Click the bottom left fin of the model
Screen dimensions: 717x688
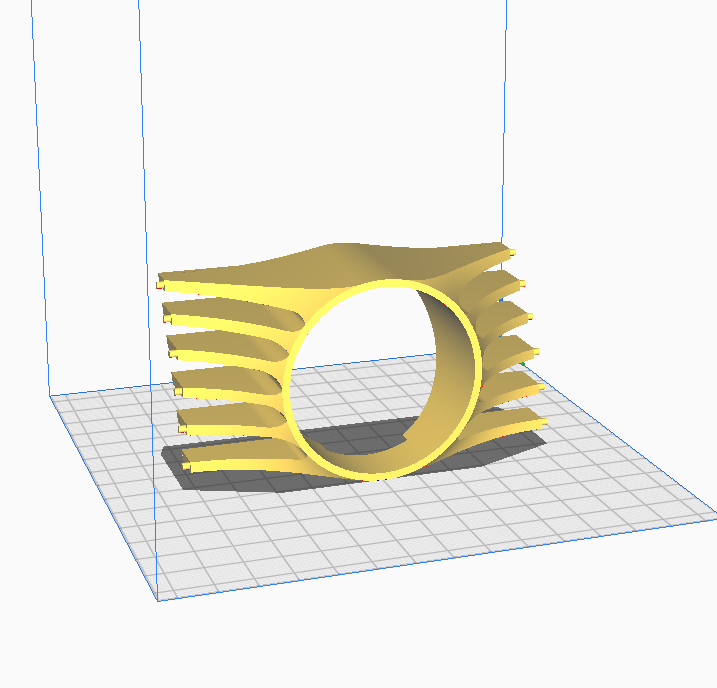click(230, 460)
